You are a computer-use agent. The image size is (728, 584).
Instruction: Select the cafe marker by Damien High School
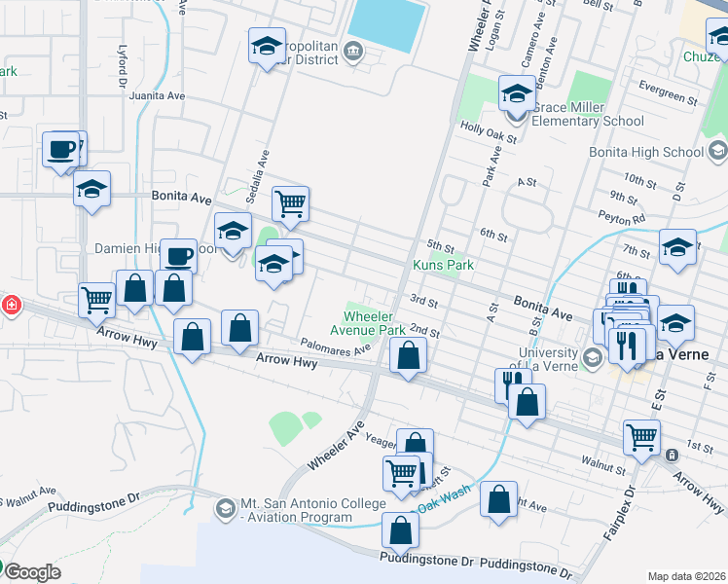coord(179,256)
